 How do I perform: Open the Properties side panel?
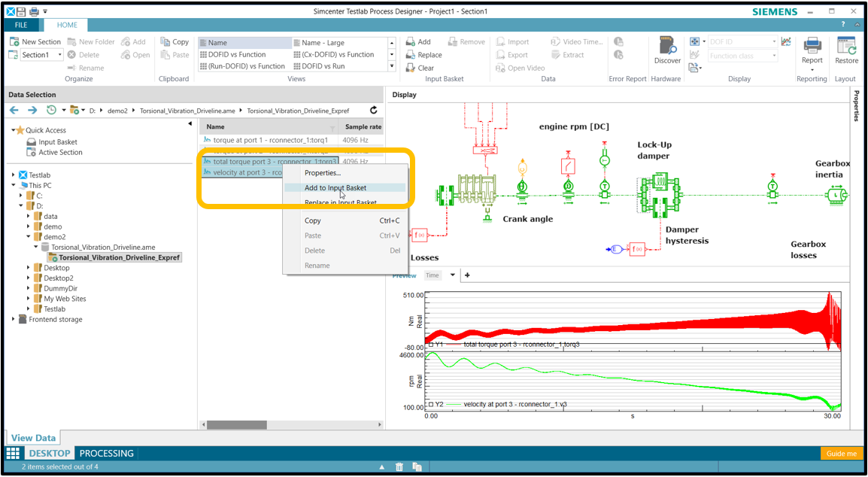[x=857, y=106]
